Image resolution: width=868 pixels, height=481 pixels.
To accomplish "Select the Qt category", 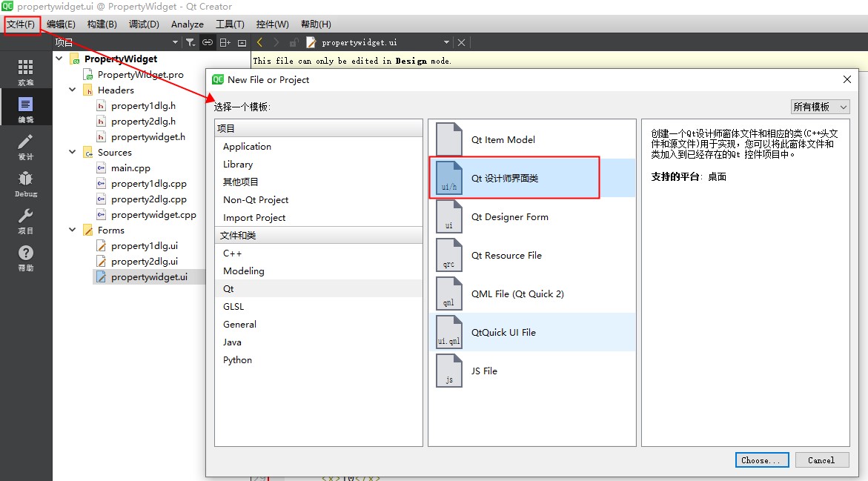I will pyautogui.click(x=318, y=288).
